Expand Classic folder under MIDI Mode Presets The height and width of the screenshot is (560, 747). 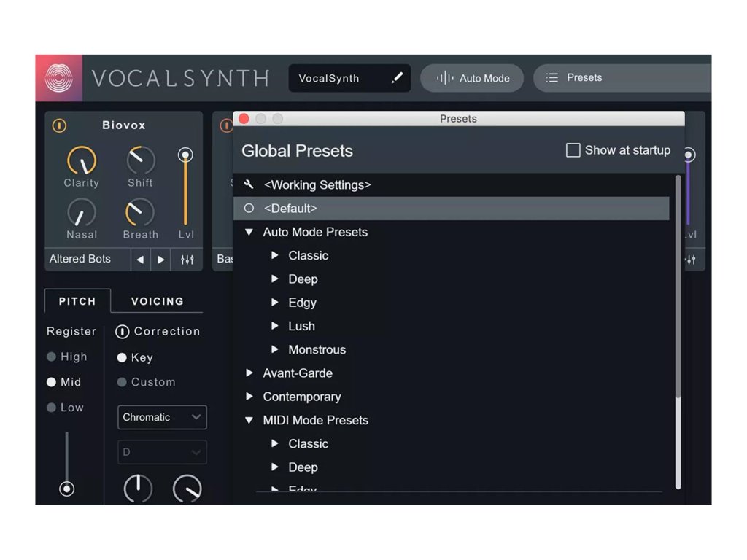[275, 443]
